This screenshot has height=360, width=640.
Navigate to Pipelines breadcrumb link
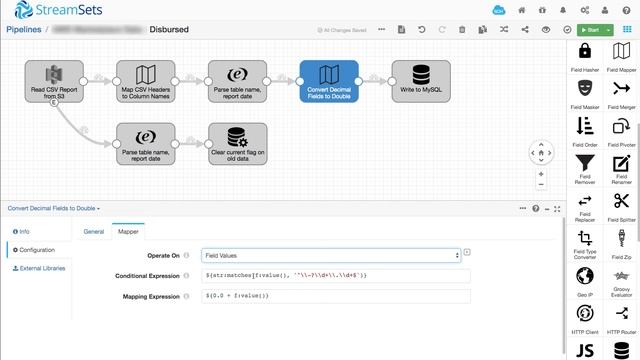[24, 29]
